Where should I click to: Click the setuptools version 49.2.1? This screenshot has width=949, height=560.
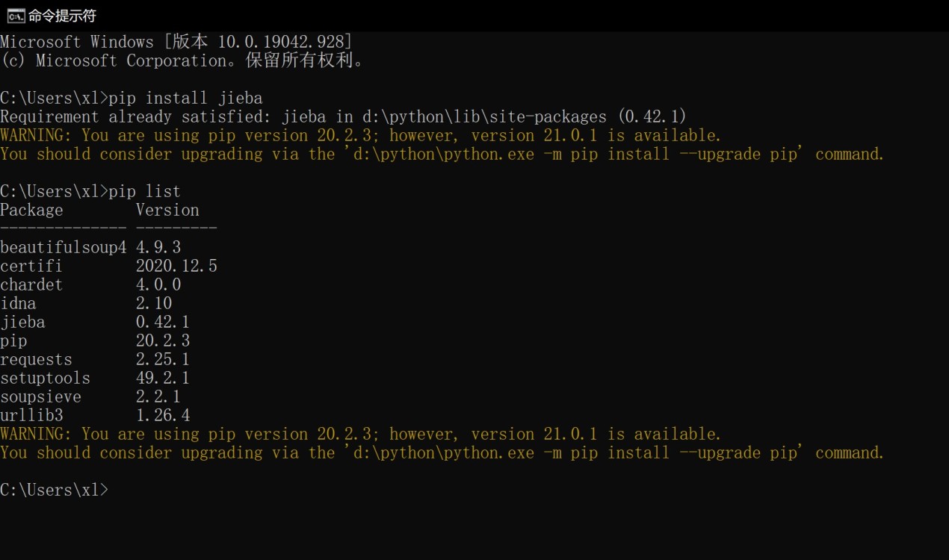click(163, 378)
